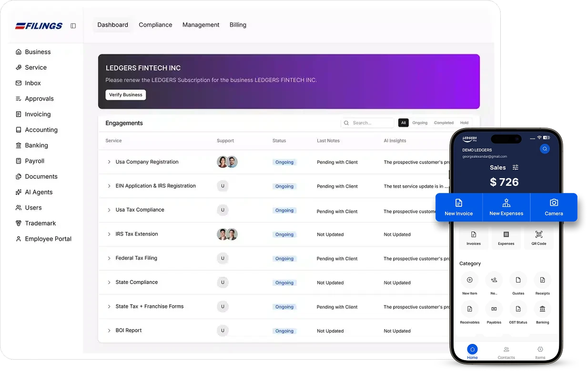
Task: Expand Usa Tax Compliance row
Action: 109,210
